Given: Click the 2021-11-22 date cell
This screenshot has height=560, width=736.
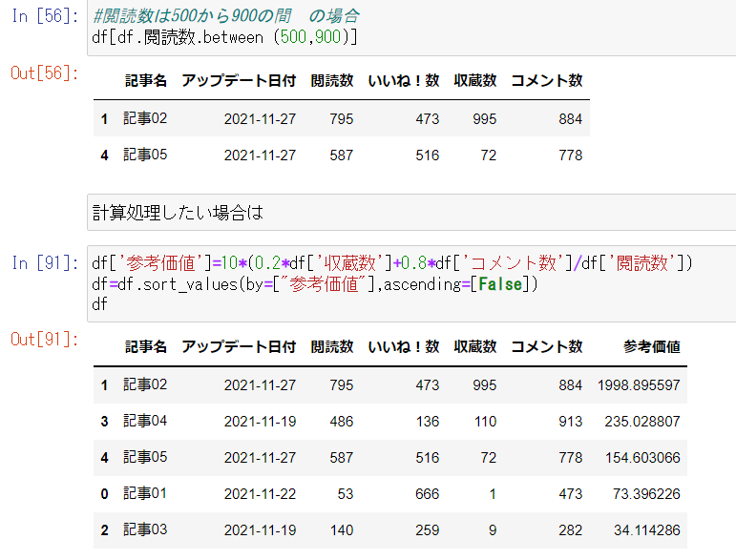Looking at the screenshot, I should pyautogui.click(x=260, y=493).
